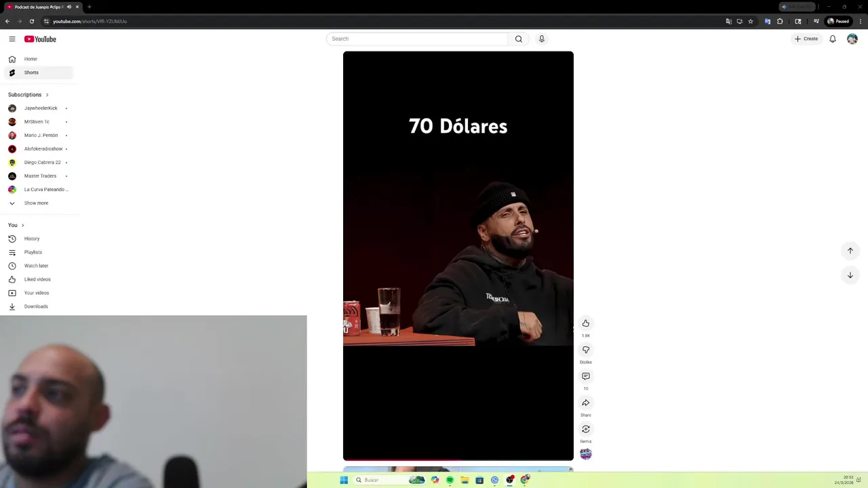Open Playlists in sidebar
The width and height of the screenshot is (868, 488).
[39, 252]
